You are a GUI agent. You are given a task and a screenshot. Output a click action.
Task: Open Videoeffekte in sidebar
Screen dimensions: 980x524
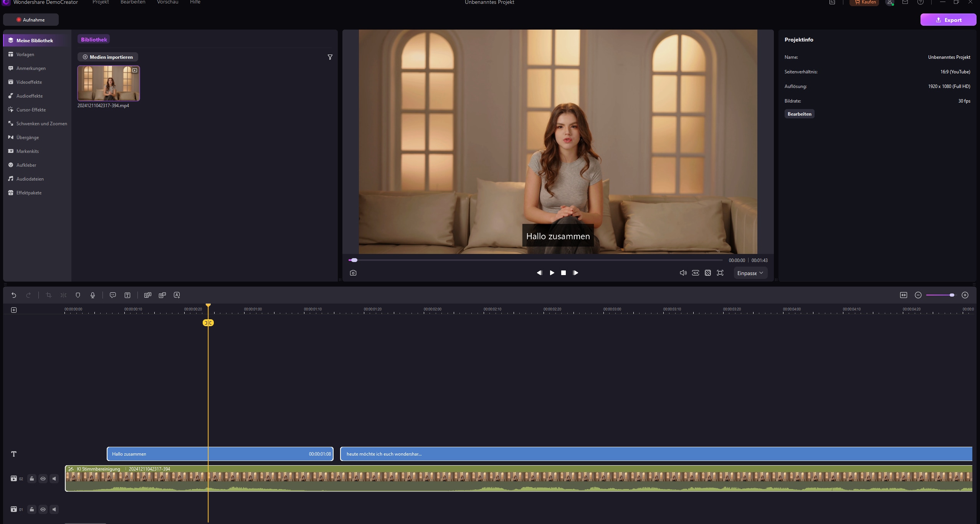tap(37, 82)
